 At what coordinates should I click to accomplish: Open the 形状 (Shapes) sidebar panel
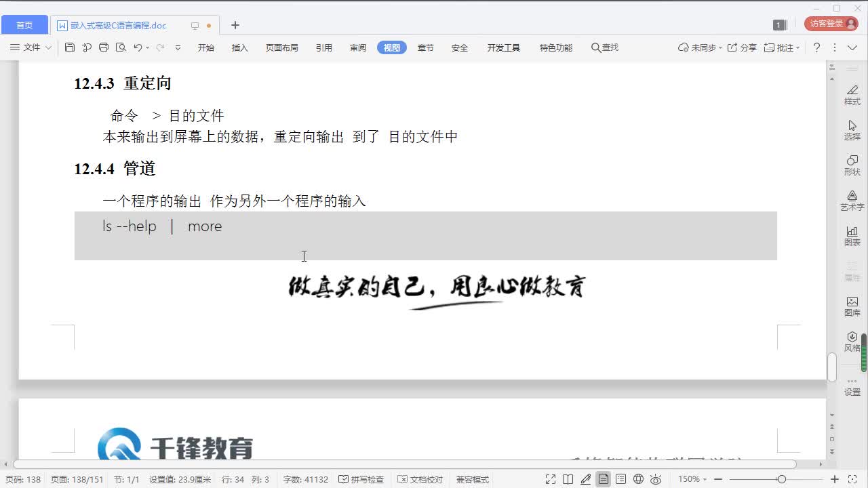(x=852, y=165)
